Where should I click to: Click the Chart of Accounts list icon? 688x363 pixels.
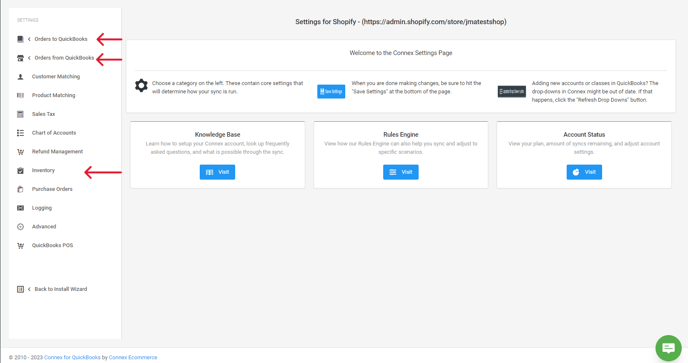tap(20, 133)
